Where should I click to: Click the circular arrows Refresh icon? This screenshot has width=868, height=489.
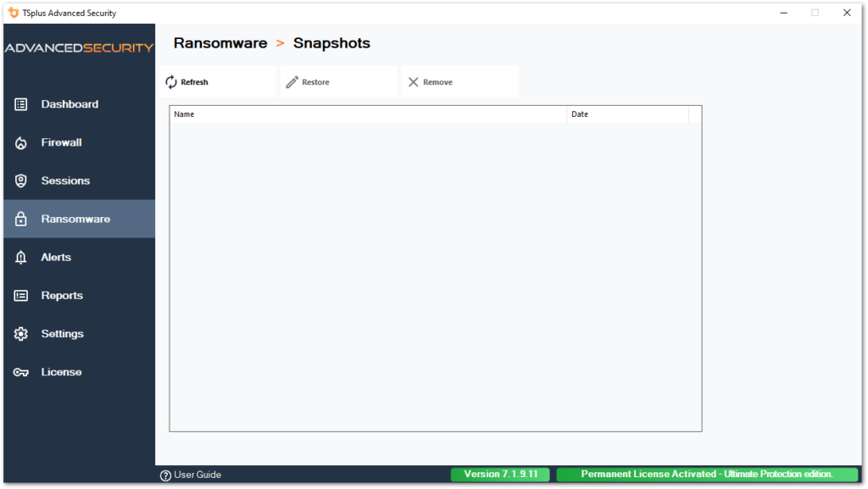coord(172,81)
